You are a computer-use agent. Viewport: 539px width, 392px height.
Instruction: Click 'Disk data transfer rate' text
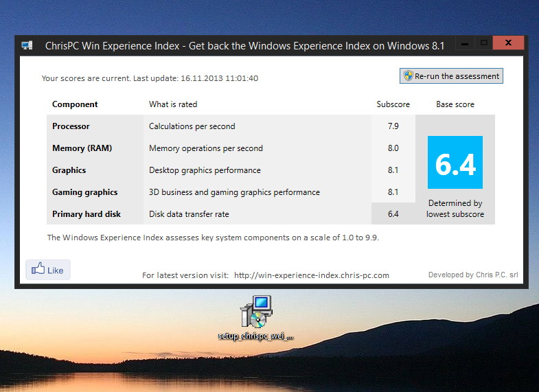pyautogui.click(x=189, y=214)
